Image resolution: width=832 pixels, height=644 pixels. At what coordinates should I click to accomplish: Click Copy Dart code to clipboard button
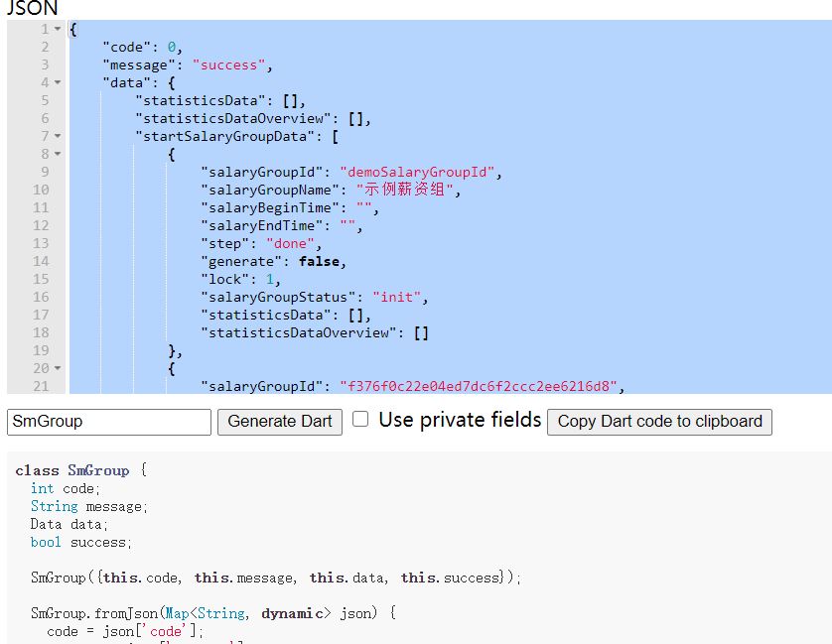click(659, 422)
